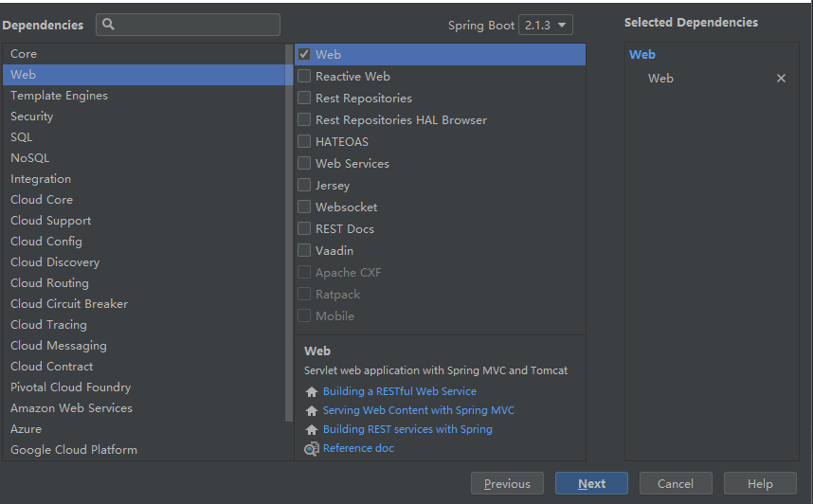The image size is (813, 504).
Task: Choose the Cloud Messaging category
Action: tap(144, 346)
